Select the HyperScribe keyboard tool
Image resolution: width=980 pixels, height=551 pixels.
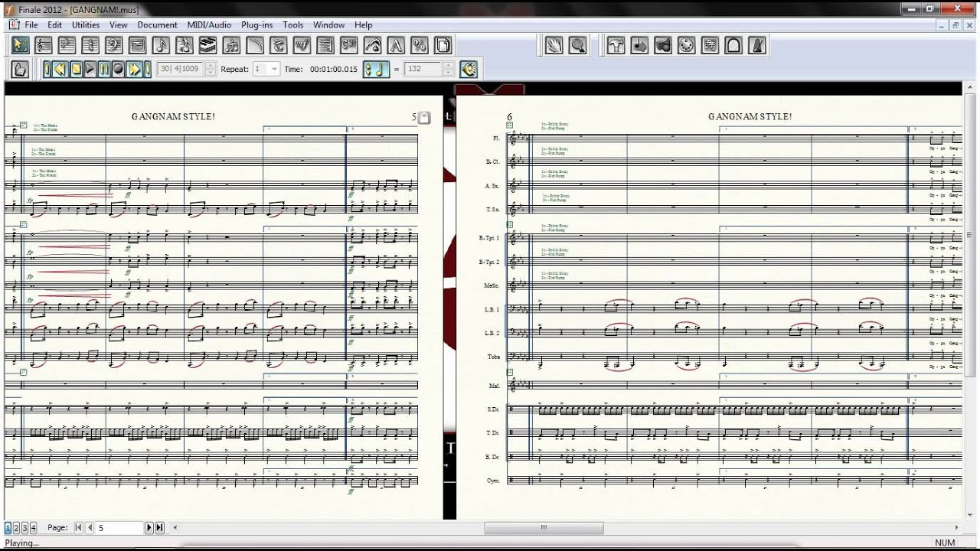point(208,45)
